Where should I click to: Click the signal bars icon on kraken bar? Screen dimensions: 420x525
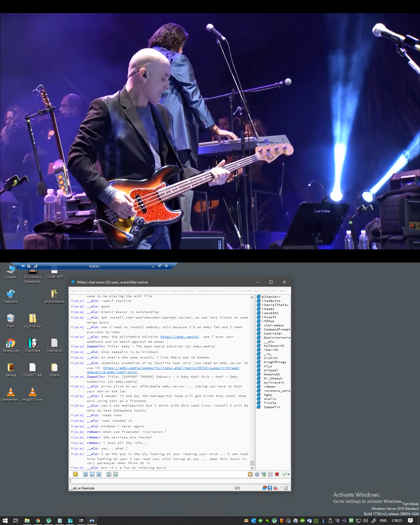[x=35, y=266]
